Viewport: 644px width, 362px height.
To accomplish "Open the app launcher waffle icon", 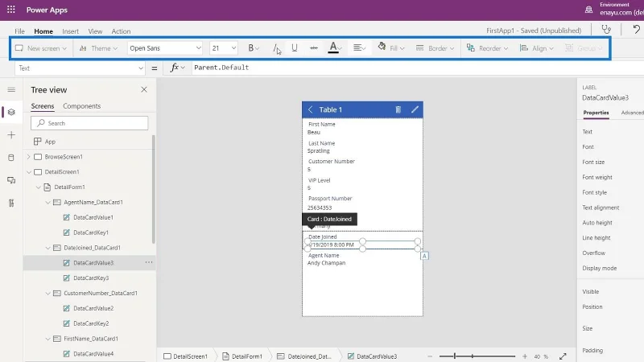I will click(x=11, y=10).
